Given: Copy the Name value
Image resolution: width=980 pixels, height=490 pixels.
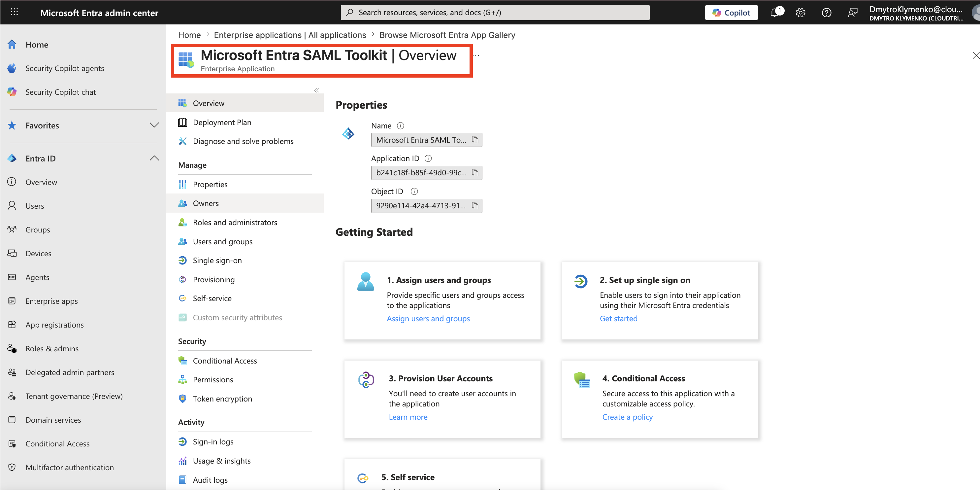Looking at the screenshot, I should coord(475,140).
